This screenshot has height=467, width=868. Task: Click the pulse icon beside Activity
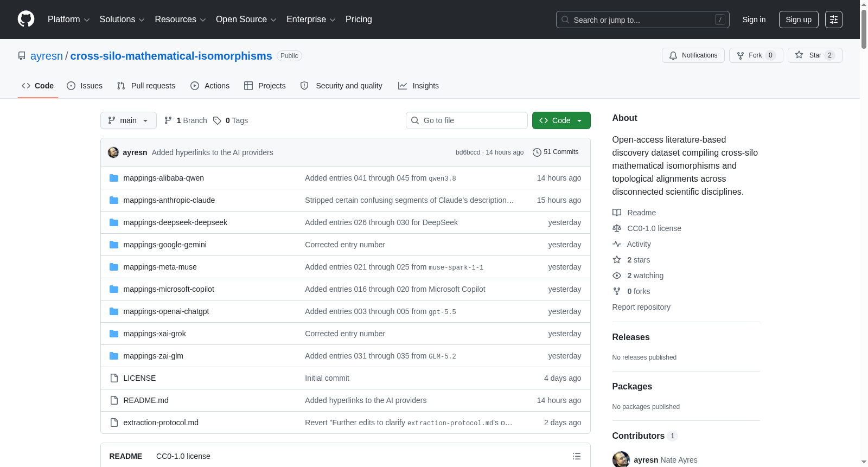point(617,244)
